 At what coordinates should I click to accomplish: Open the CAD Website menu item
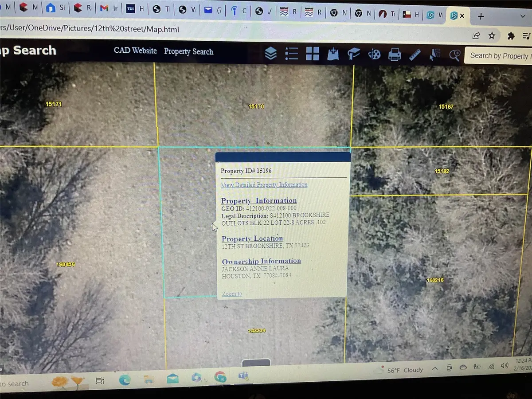135,51
